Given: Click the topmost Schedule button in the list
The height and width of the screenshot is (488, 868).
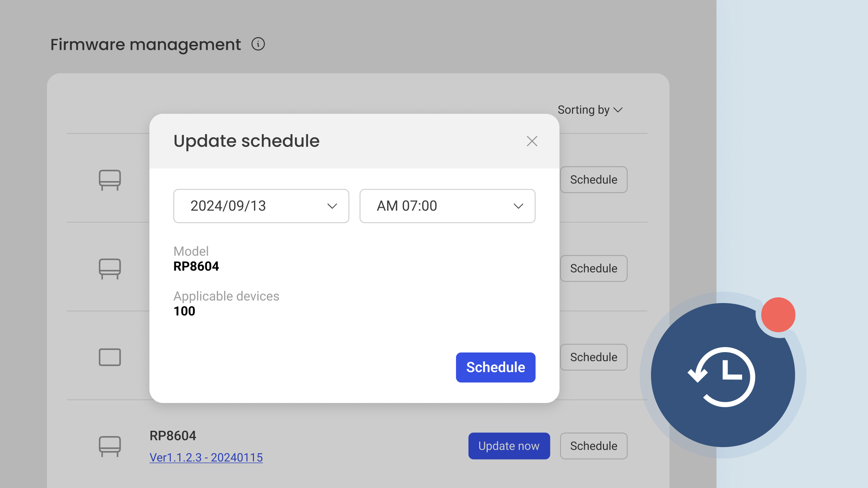Looking at the screenshot, I should [593, 180].
